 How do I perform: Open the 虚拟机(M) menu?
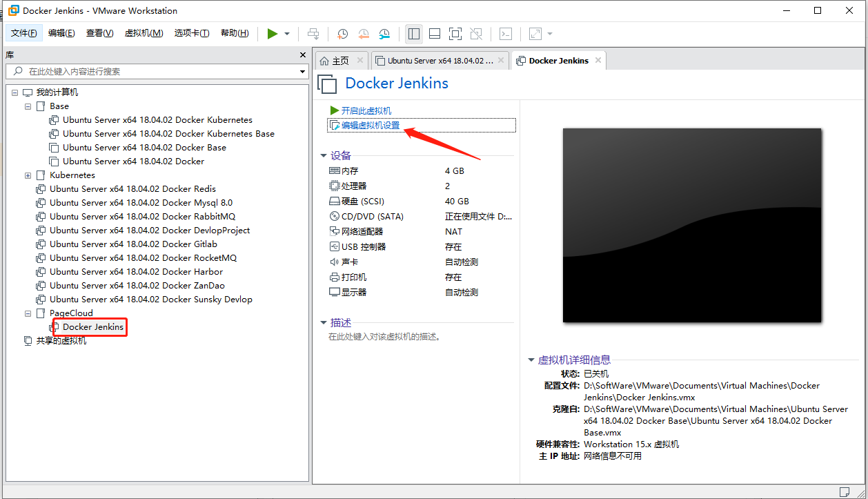144,33
